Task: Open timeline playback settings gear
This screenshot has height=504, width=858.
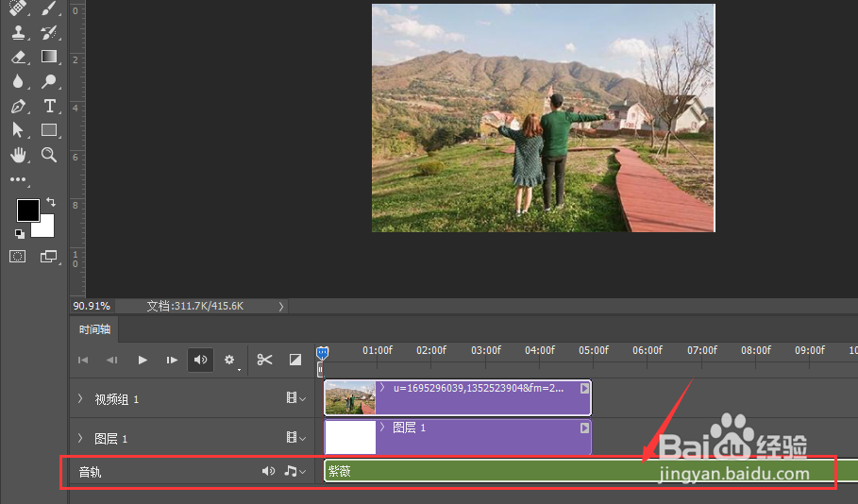Action: (229, 361)
